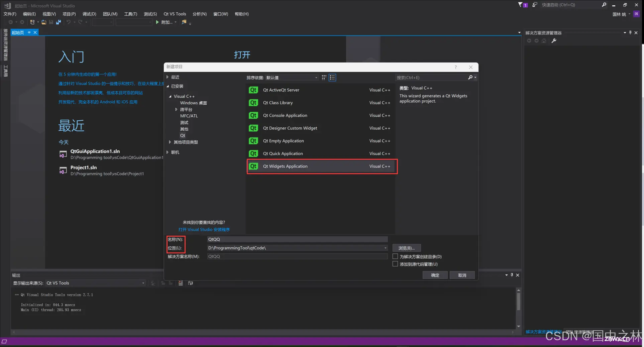Click the Open File toolbar icon
644x347 pixels.
44,22
